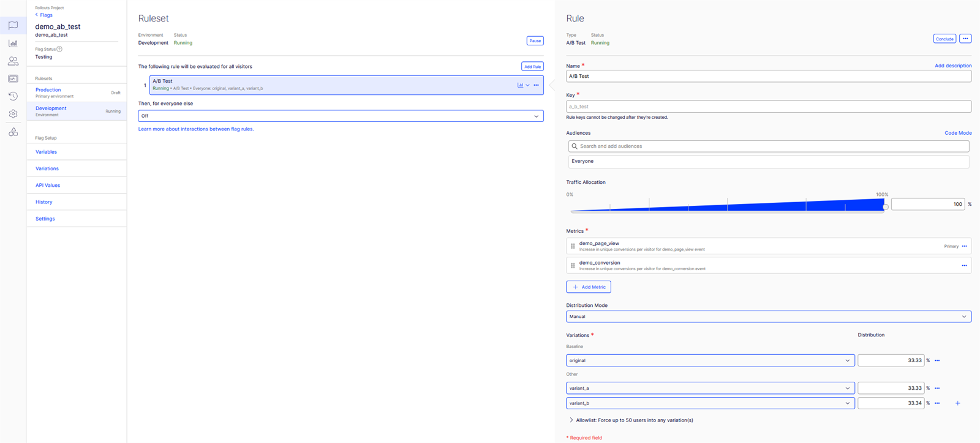Click the Add Metric button
This screenshot has width=980, height=443.
click(x=588, y=287)
